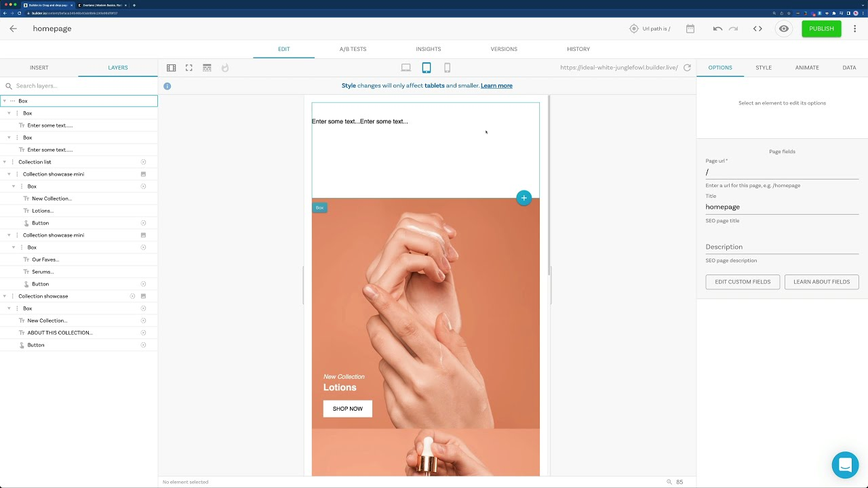Select the Our Faves... text layer
This screenshot has width=868, height=488.
45,260
